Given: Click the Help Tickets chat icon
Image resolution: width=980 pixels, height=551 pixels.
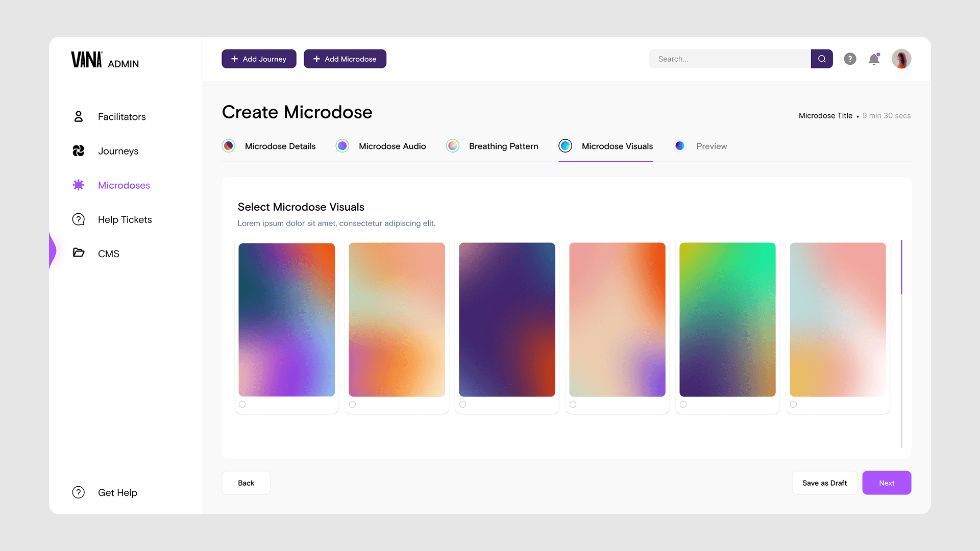Looking at the screenshot, I should (78, 219).
